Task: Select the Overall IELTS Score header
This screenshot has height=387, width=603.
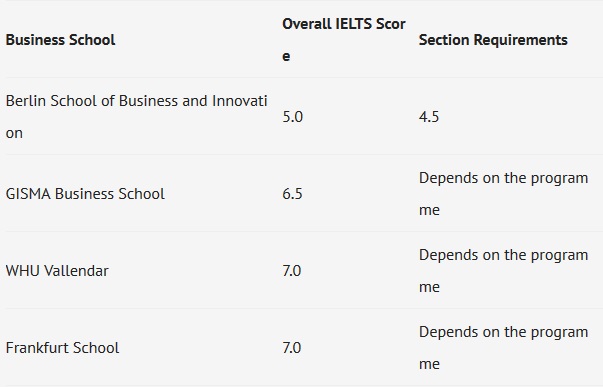Action: (x=344, y=40)
